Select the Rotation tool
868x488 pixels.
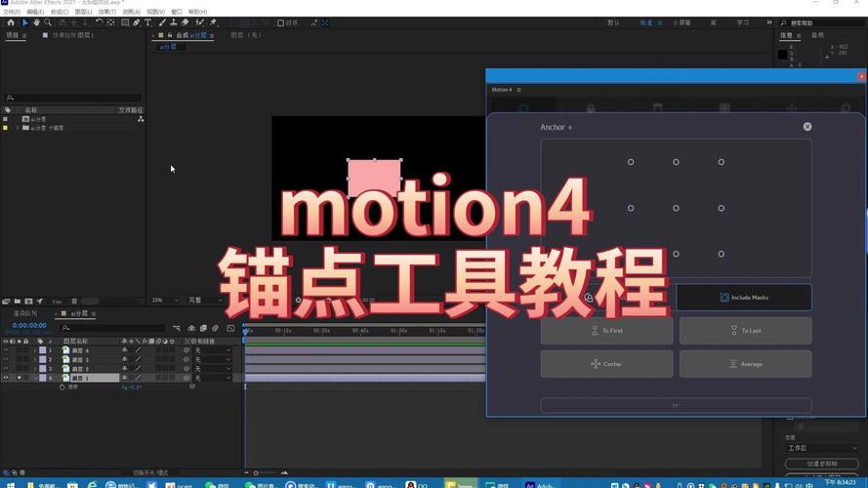(99, 22)
